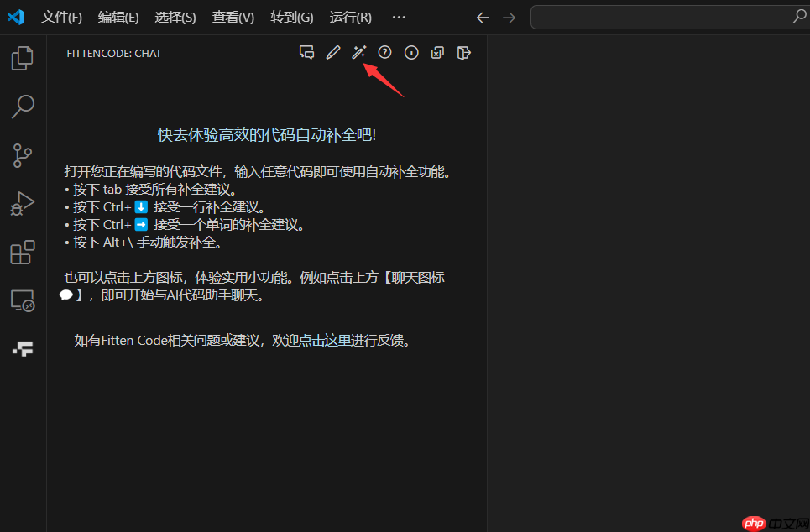Select the pencil edit icon in Fitten Code panel

point(332,52)
